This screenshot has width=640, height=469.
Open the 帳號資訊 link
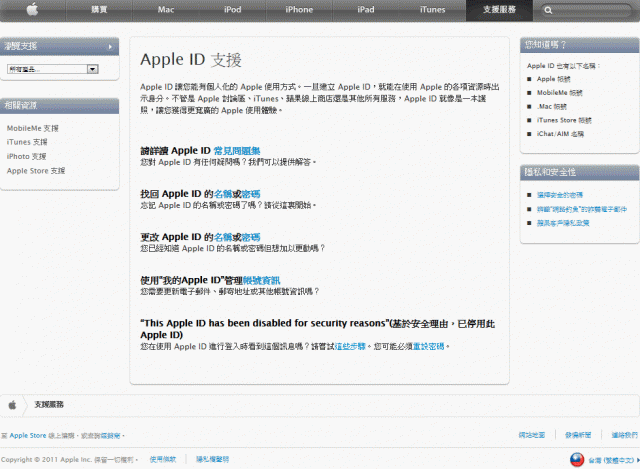pyautogui.click(x=262, y=280)
